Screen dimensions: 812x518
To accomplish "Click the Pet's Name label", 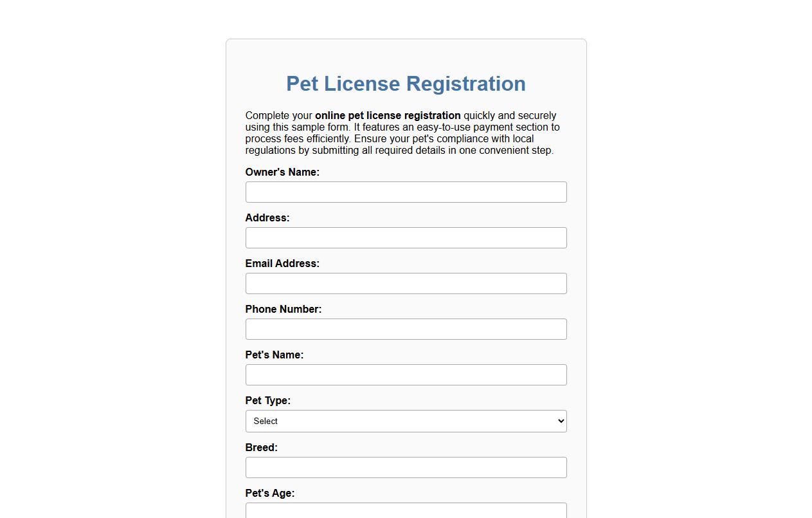I will (274, 355).
